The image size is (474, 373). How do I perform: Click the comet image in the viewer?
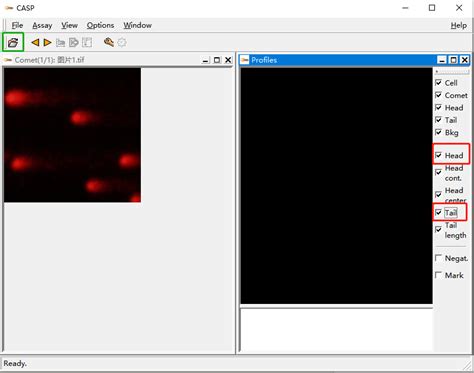coord(72,135)
